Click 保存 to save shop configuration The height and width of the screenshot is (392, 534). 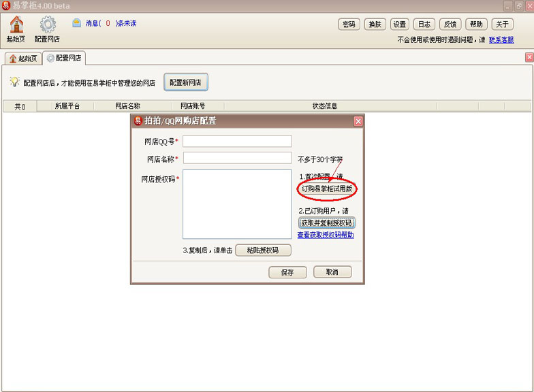tap(287, 272)
